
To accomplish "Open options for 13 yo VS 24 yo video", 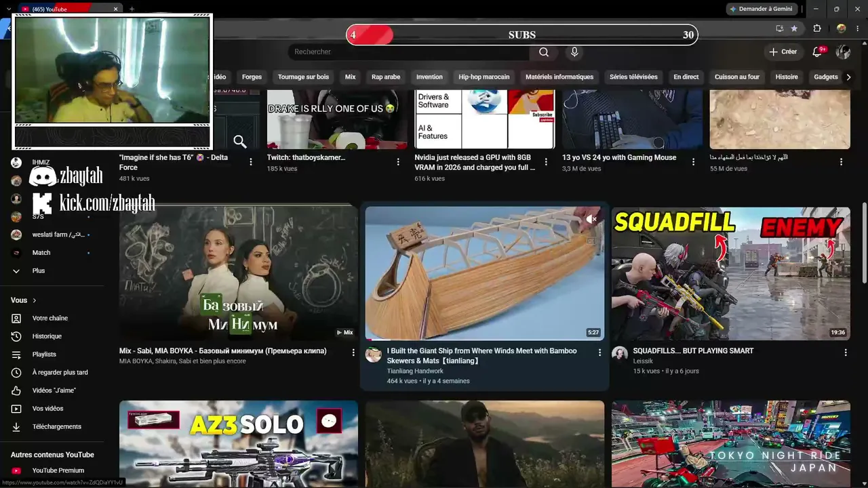I will click(x=693, y=162).
